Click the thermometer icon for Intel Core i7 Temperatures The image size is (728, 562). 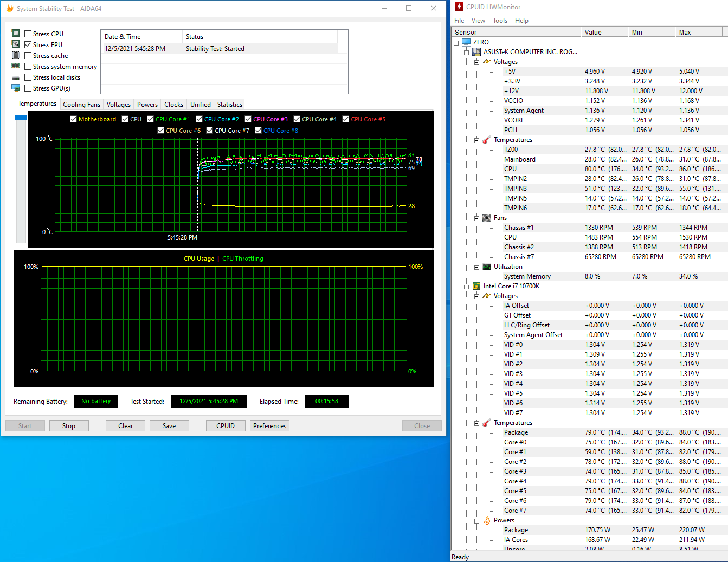coord(487,423)
